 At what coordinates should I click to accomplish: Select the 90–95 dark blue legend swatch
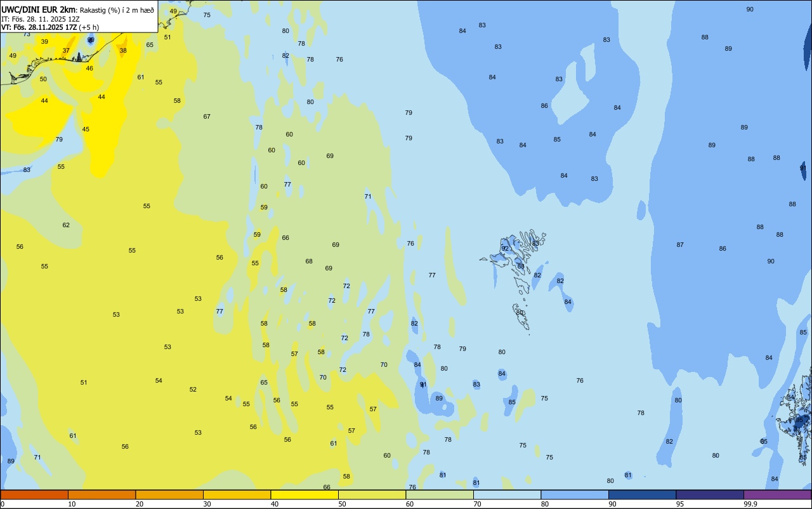tap(642, 494)
